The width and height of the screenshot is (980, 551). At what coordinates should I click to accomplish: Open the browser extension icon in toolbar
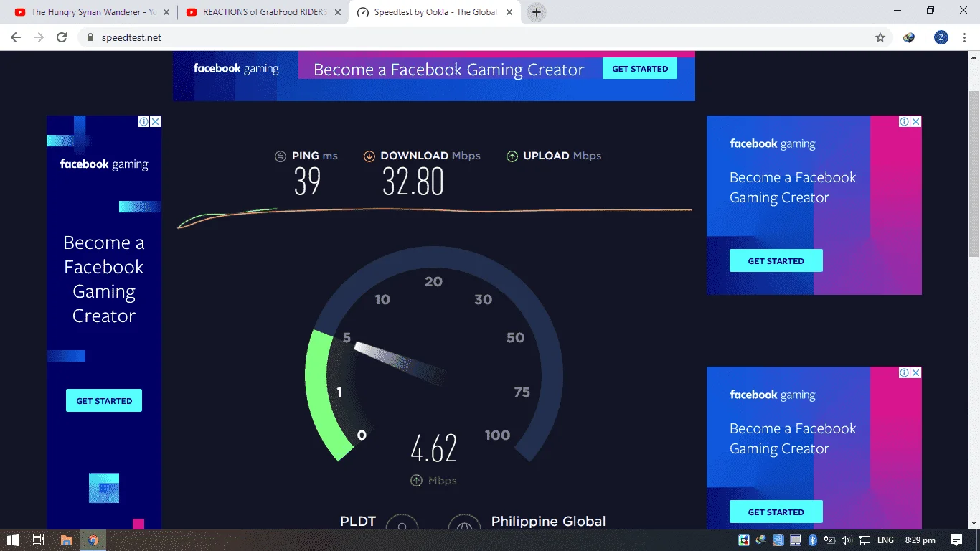point(909,37)
